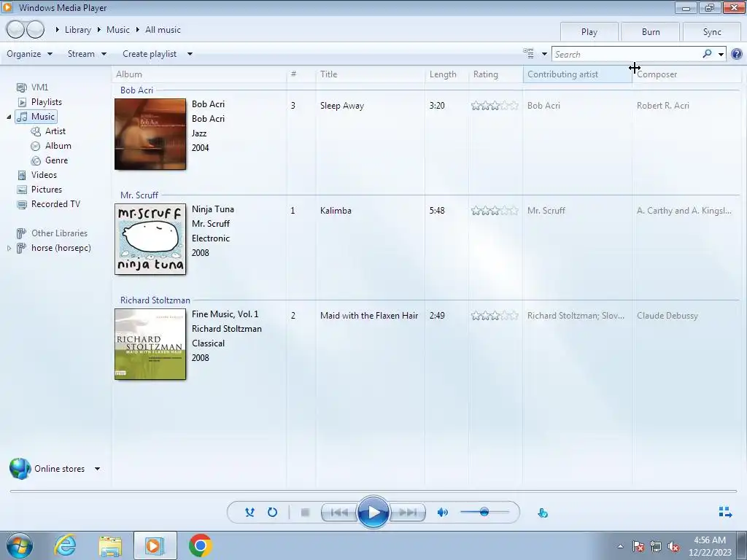Click the Music breadcrumb item
This screenshot has height=560, width=747.
coord(117,29)
